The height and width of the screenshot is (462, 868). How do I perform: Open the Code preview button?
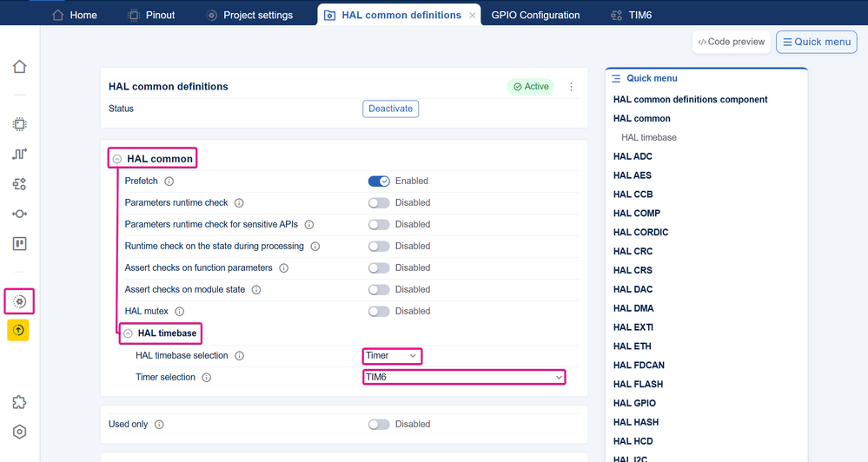click(732, 42)
